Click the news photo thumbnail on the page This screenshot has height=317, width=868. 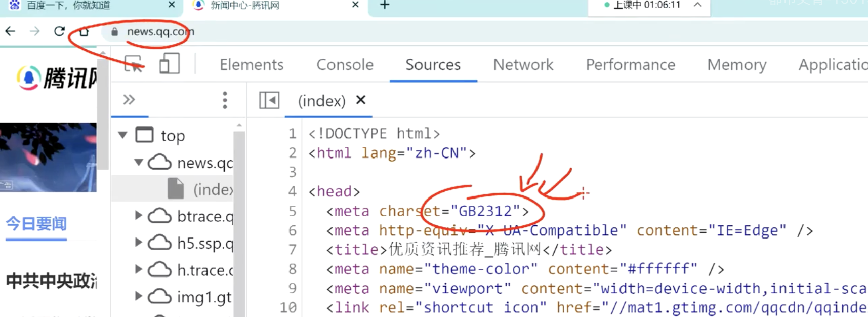pos(48,157)
